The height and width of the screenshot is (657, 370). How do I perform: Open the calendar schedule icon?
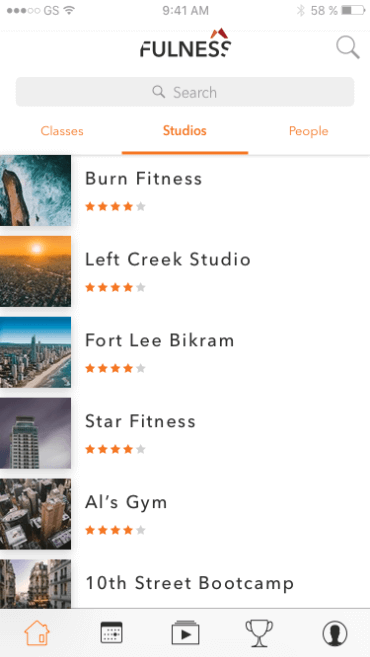pyautogui.click(x=111, y=633)
